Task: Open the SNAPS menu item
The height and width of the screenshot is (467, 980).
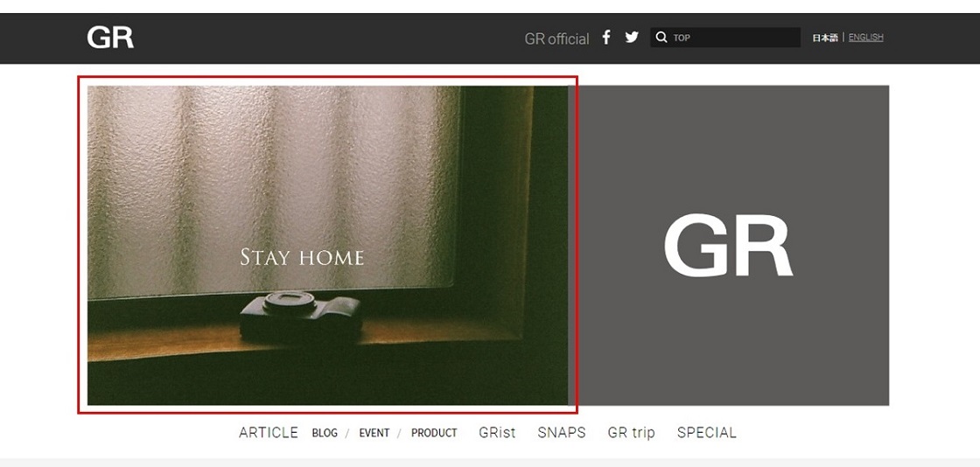Action: 561,433
